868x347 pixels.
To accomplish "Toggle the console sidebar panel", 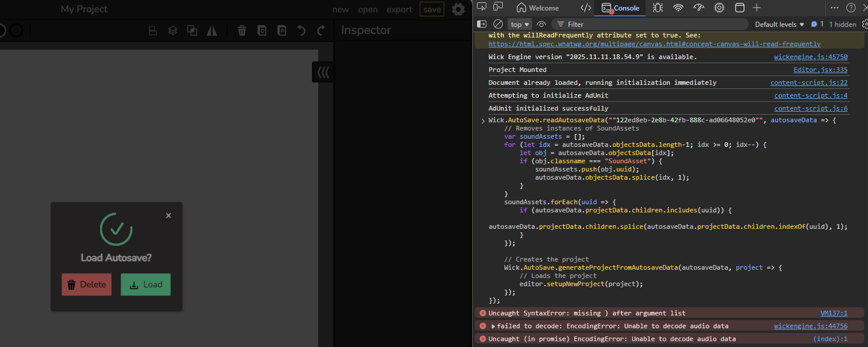I will [482, 24].
